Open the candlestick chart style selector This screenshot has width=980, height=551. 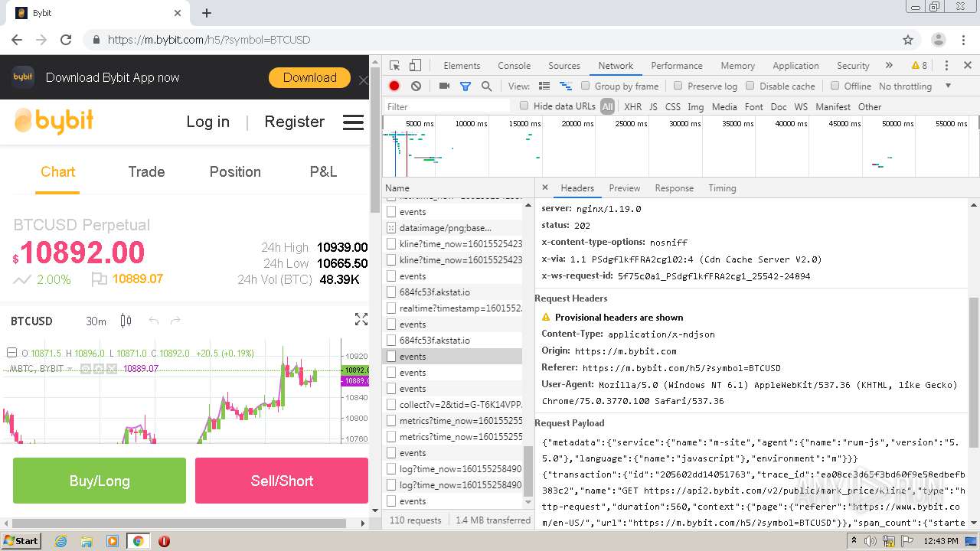coord(126,321)
